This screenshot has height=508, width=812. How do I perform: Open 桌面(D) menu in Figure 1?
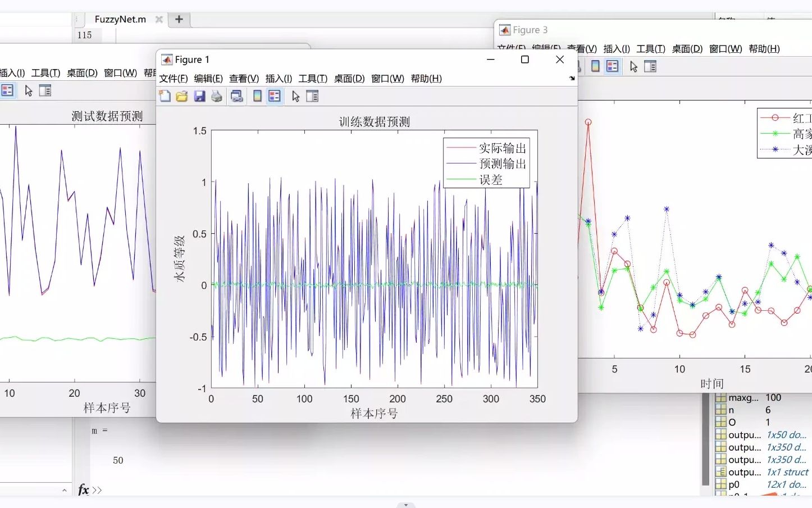pos(349,79)
